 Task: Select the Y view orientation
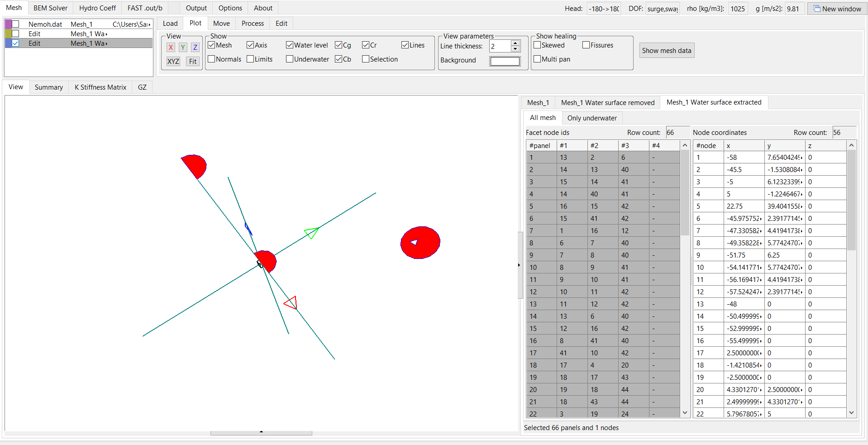[x=183, y=47]
